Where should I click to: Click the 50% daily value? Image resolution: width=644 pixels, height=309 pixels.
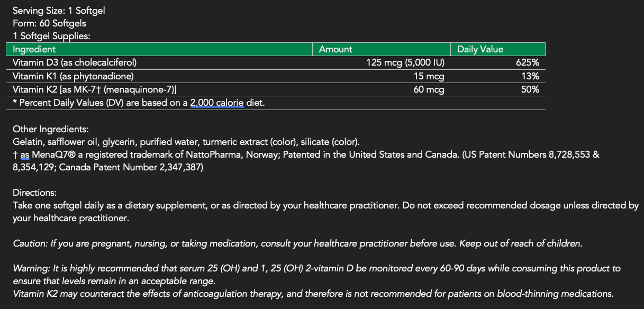(x=530, y=89)
